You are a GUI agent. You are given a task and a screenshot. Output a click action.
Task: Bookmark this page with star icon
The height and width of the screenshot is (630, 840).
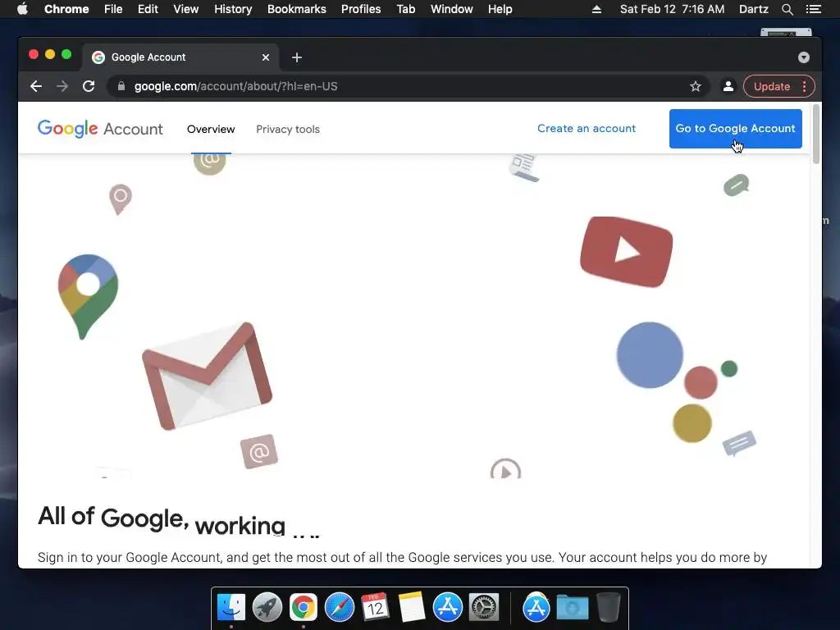(x=696, y=86)
